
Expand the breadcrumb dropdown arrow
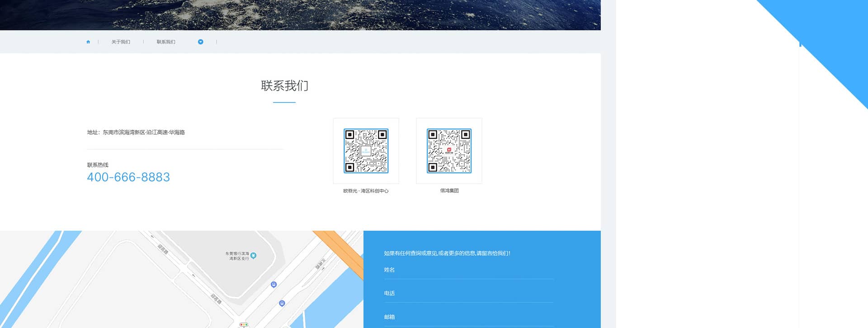(x=201, y=42)
